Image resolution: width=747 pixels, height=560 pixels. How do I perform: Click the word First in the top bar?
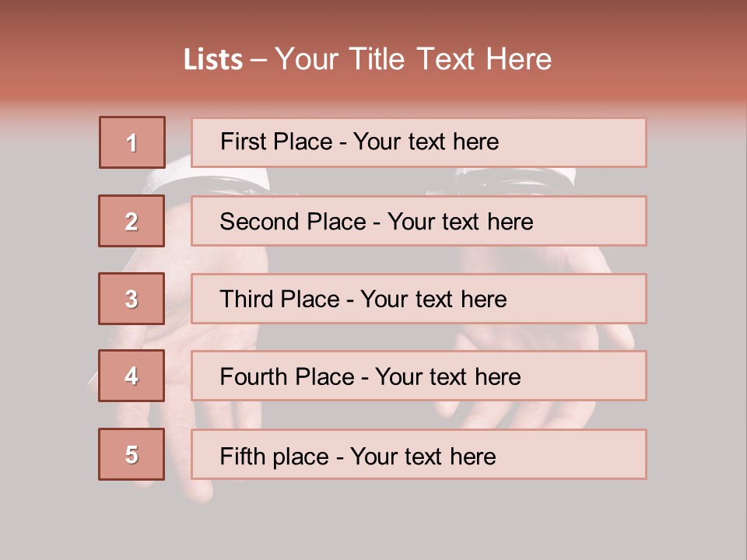pyautogui.click(x=244, y=142)
